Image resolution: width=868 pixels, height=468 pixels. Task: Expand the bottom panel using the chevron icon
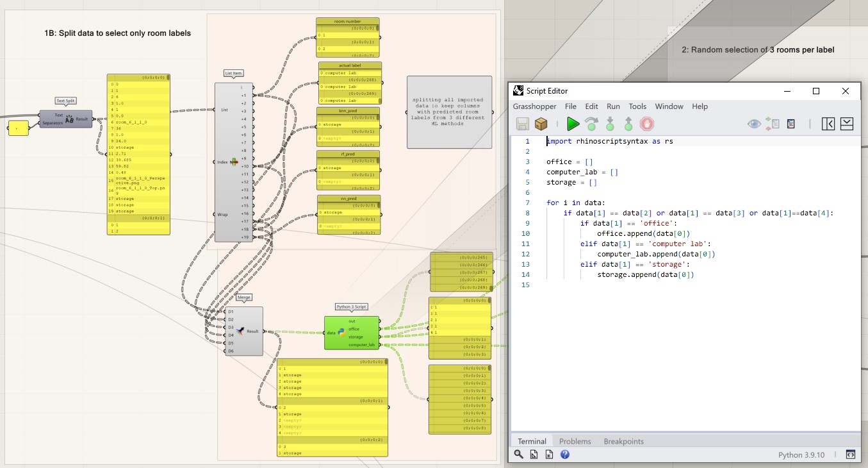847,124
